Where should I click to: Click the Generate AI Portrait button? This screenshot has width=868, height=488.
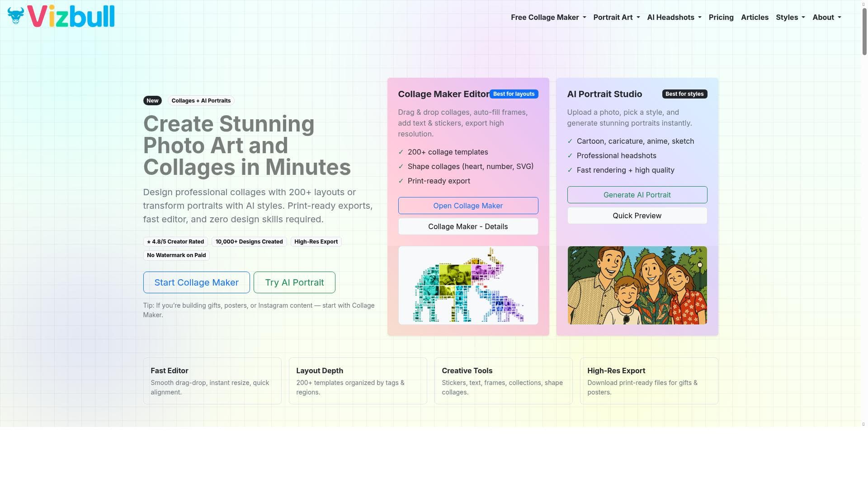coord(637,195)
